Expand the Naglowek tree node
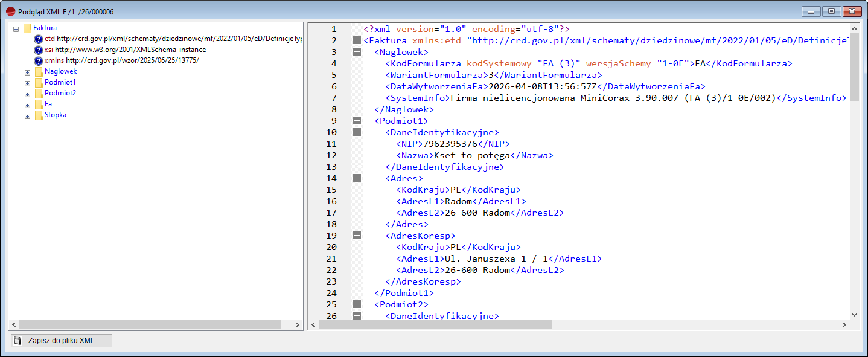The image size is (868, 357). point(27,72)
